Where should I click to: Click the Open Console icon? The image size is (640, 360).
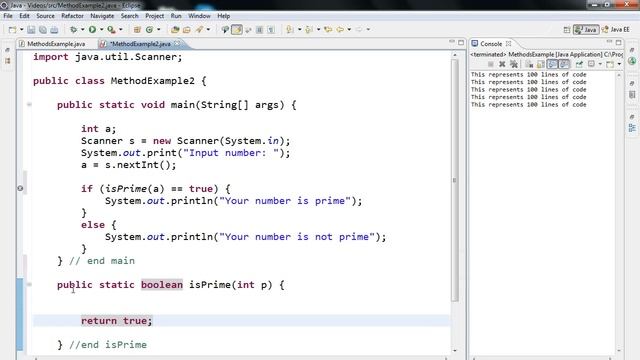(x=609, y=64)
